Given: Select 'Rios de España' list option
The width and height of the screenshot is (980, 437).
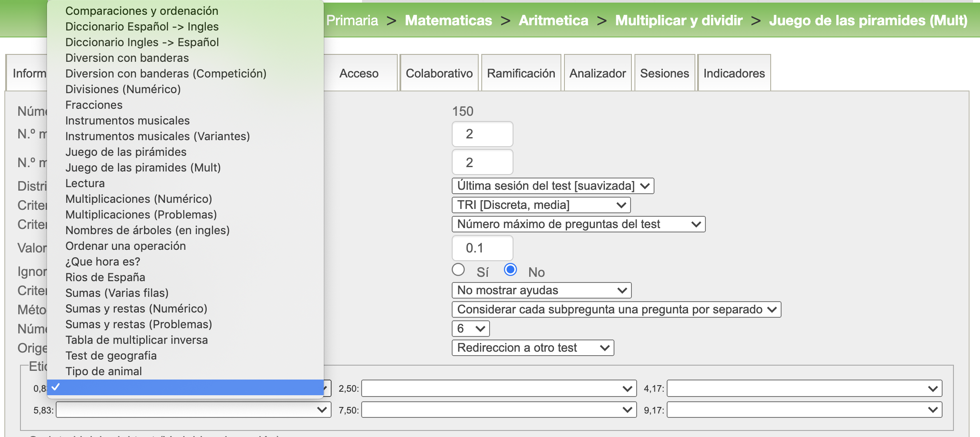Looking at the screenshot, I should tap(105, 277).
